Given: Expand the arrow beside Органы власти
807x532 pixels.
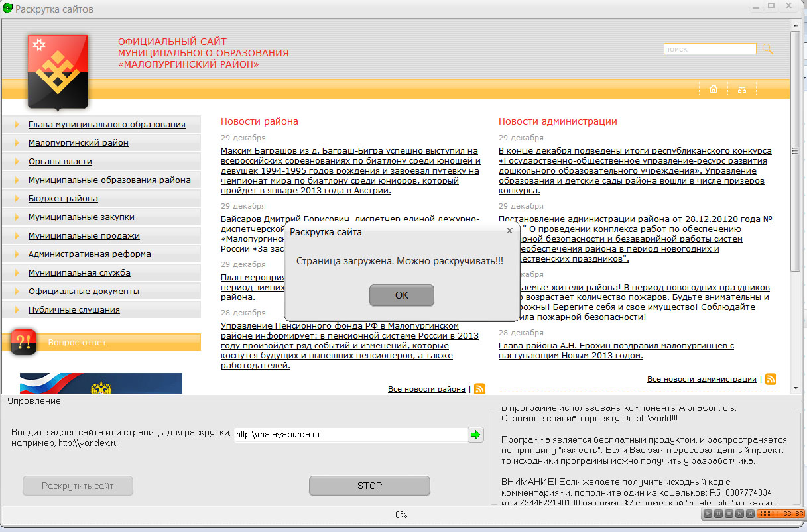Looking at the screenshot, I should (x=16, y=162).
